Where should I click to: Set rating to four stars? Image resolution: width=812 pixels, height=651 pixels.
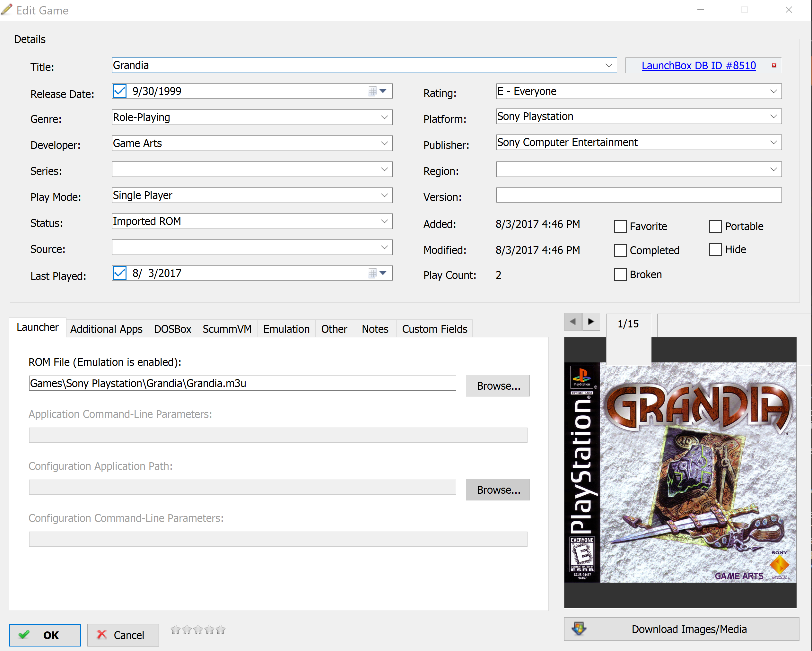click(x=209, y=629)
